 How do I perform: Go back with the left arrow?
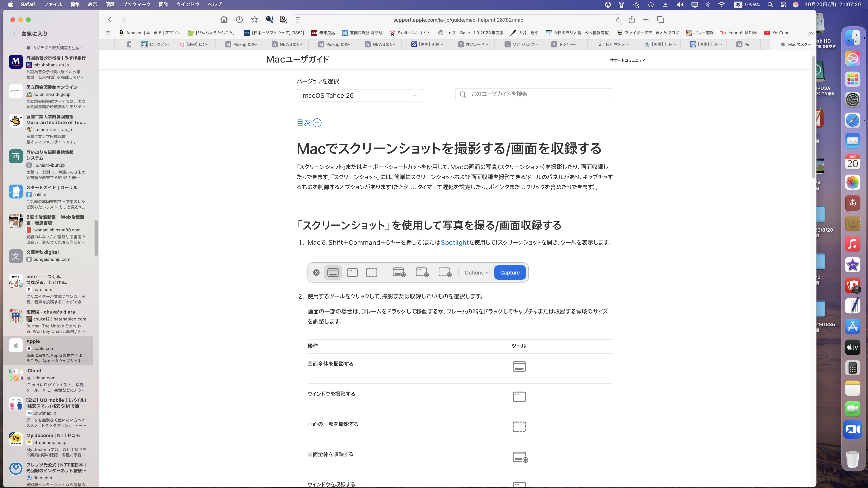click(x=110, y=20)
